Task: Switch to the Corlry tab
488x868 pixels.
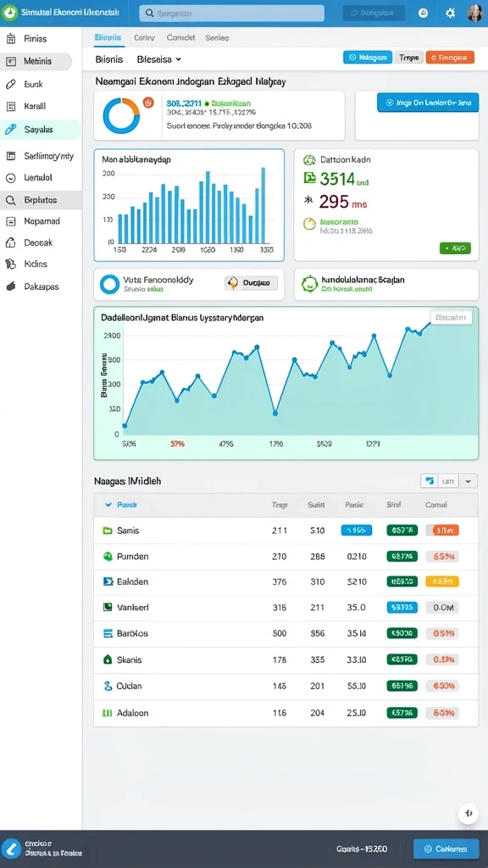Action: (144, 38)
